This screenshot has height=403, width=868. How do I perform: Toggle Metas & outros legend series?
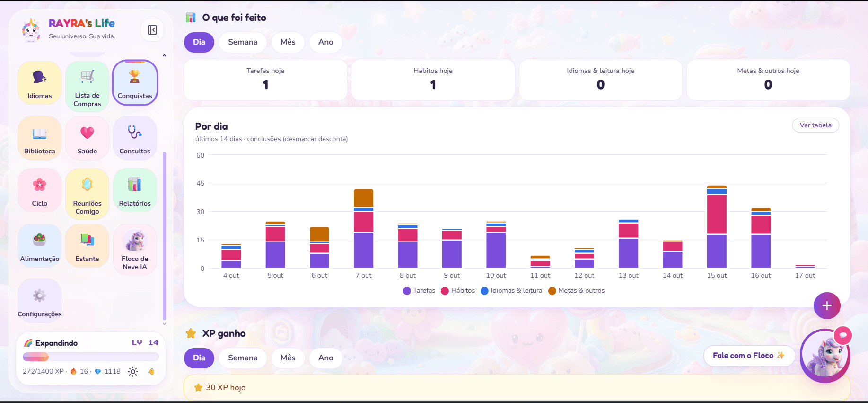point(576,291)
